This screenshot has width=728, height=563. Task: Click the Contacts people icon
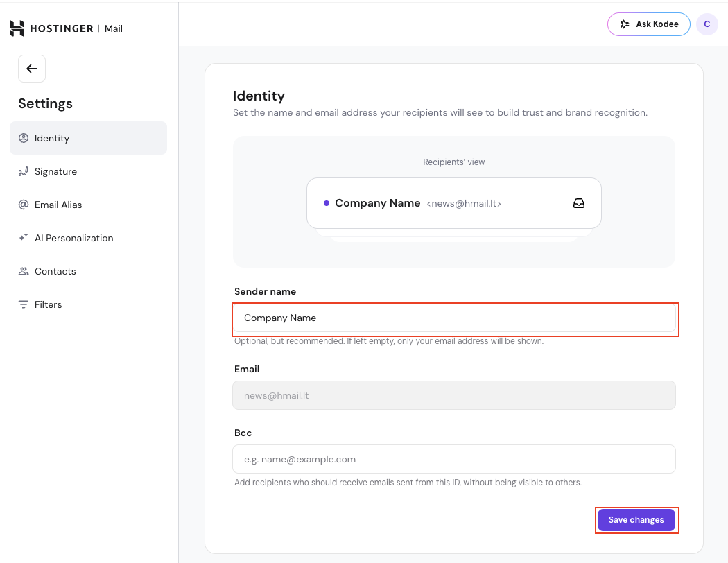[x=24, y=271]
